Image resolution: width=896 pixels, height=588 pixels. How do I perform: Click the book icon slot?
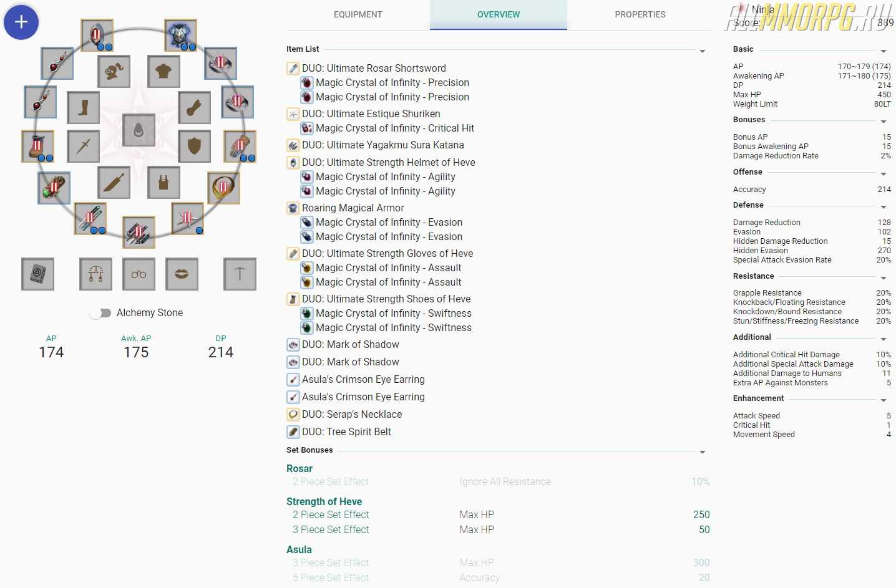pos(37,274)
